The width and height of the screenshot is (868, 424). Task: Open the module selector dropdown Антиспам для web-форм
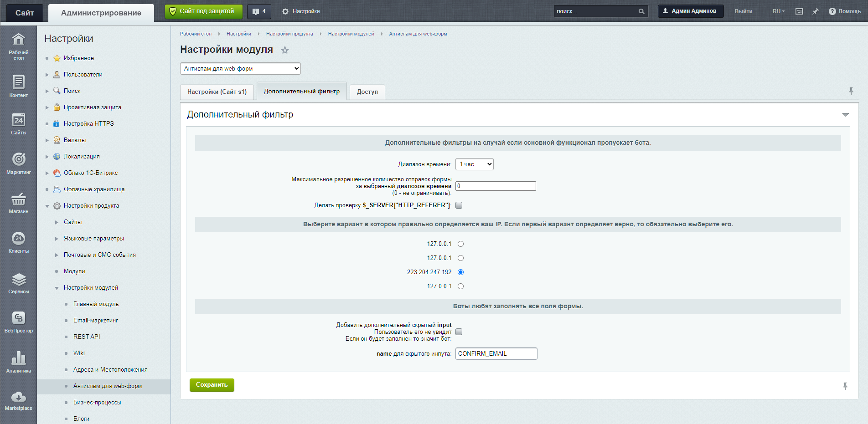240,69
